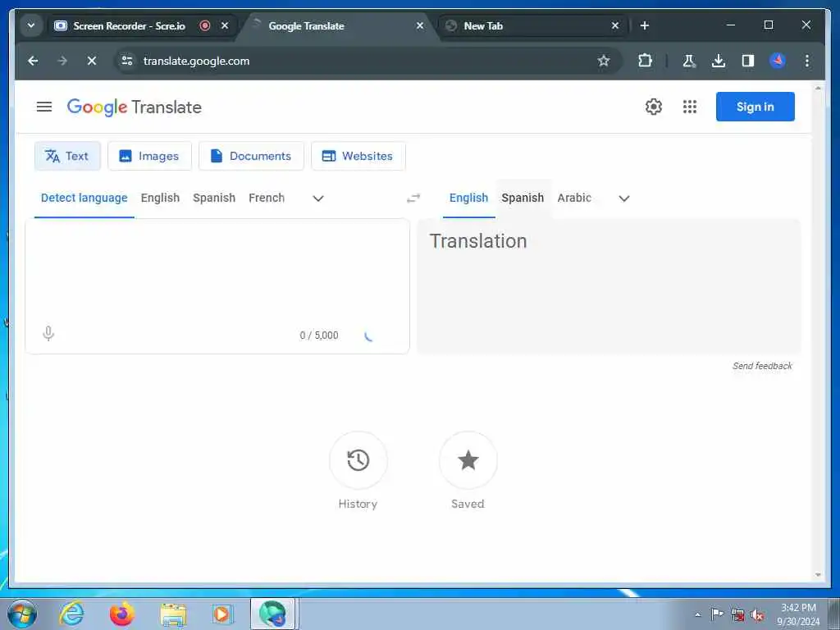Open Windows Explorer from taskbar
The width and height of the screenshot is (840, 630).
pos(172,614)
